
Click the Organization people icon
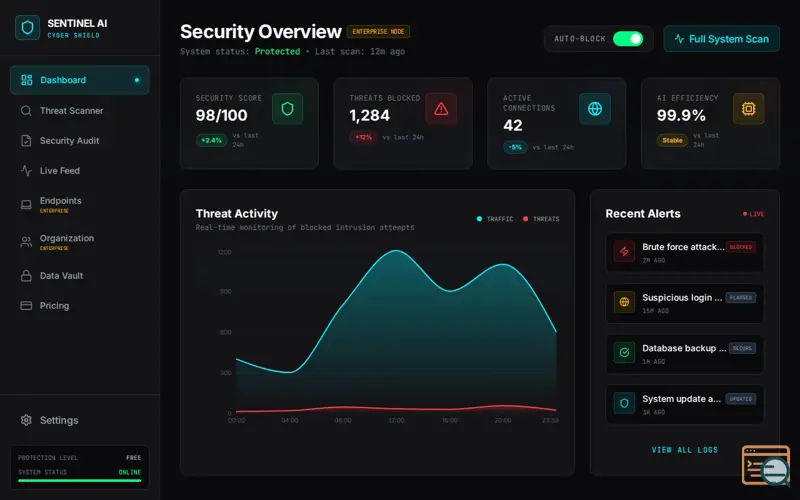(26, 242)
